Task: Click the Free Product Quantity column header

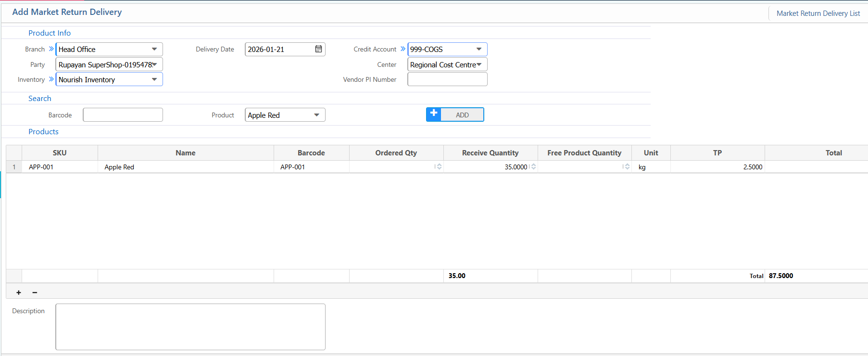Action: tap(584, 153)
